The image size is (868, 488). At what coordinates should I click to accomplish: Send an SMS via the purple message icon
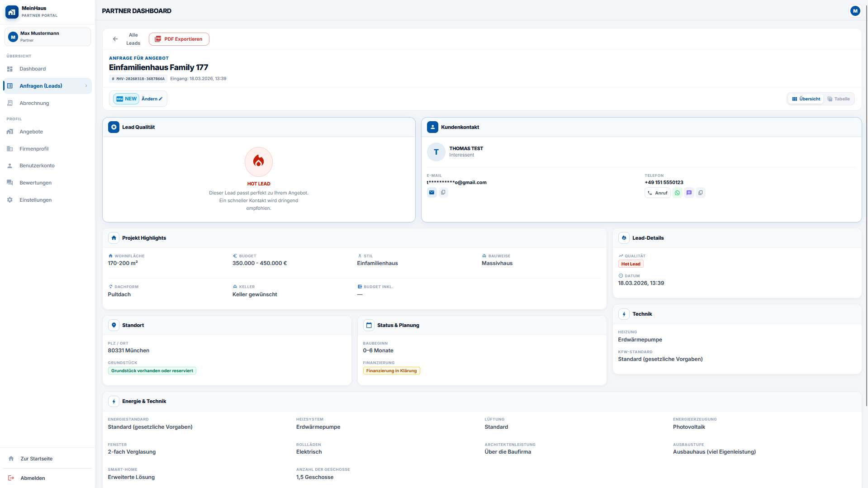click(689, 193)
